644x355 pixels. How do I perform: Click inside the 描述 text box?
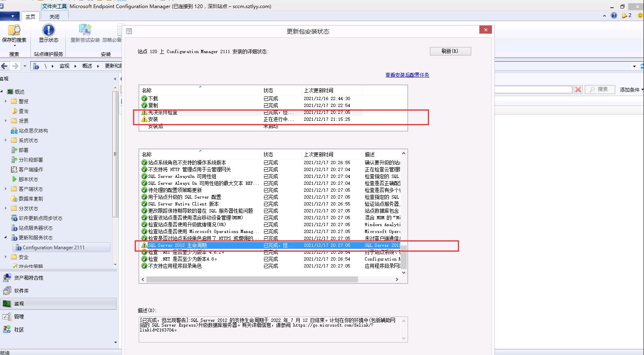(270, 329)
